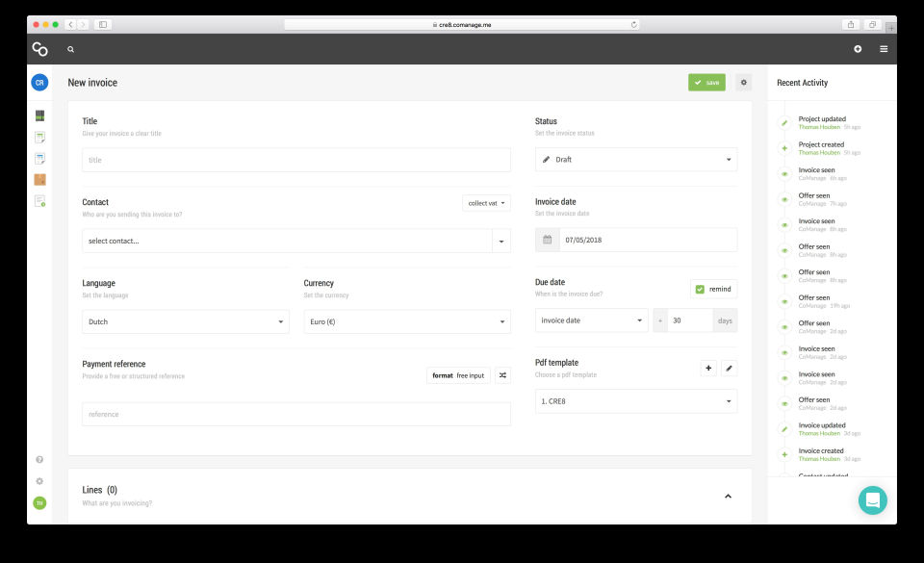Click the New invoice heading

click(x=92, y=83)
